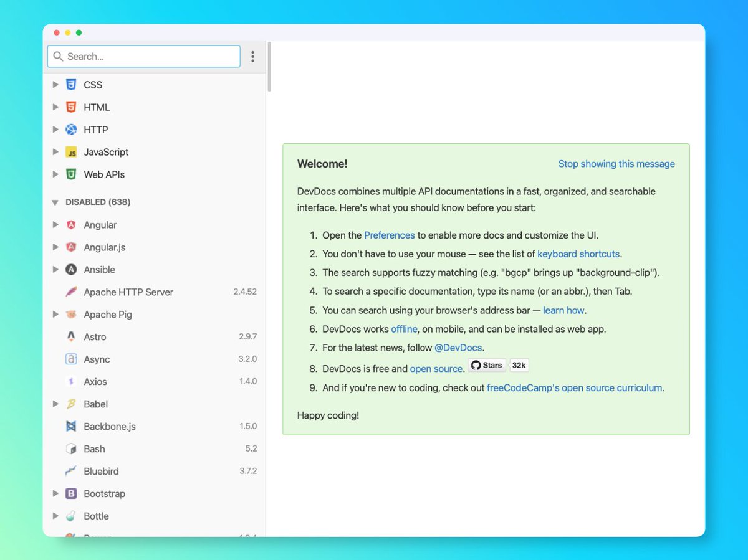The height and width of the screenshot is (560, 748).
Task: Expand the Bottle entry arrow
Action: (55, 516)
